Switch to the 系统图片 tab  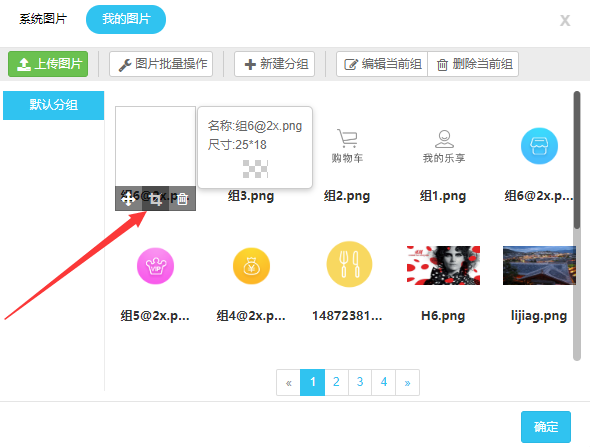click(43, 19)
